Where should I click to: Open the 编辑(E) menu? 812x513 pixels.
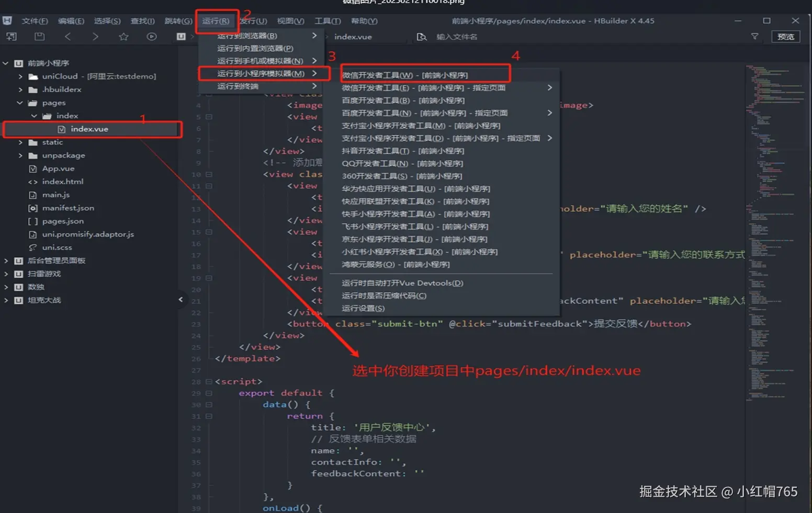pos(71,21)
